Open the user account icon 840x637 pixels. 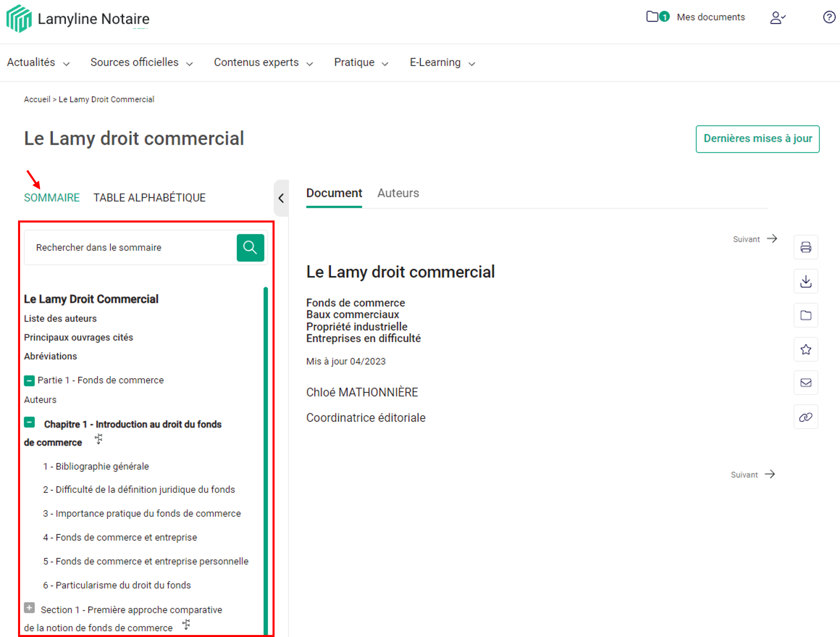coord(777,17)
